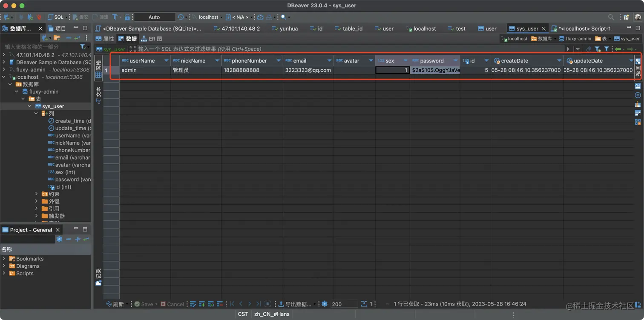The image size is (644, 320).
Task: Click the green back history arrow
Action: tap(618, 49)
